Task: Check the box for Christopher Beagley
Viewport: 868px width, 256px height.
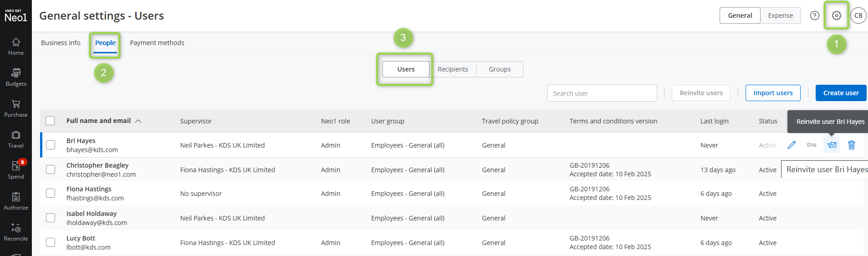Action: (x=51, y=169)
